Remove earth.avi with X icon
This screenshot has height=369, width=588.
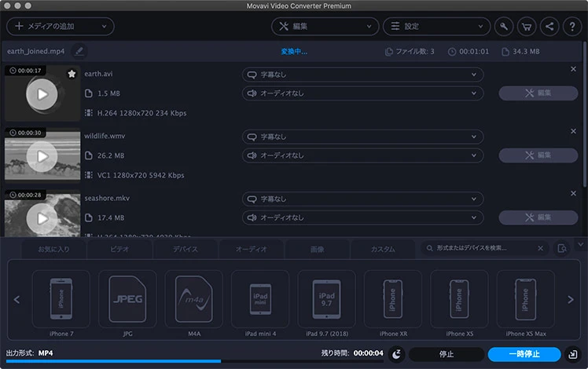tap(573, 69)
